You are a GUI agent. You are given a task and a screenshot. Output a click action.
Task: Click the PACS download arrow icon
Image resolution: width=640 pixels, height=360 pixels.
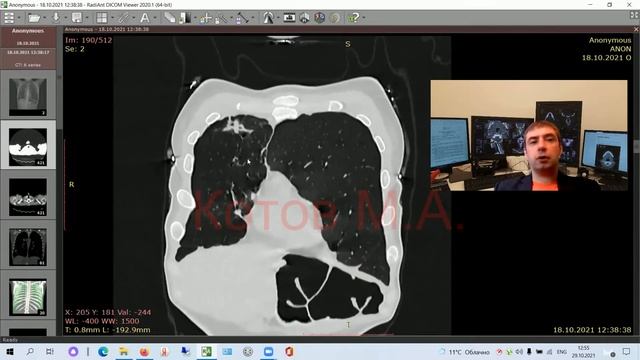tap(56, 18)
